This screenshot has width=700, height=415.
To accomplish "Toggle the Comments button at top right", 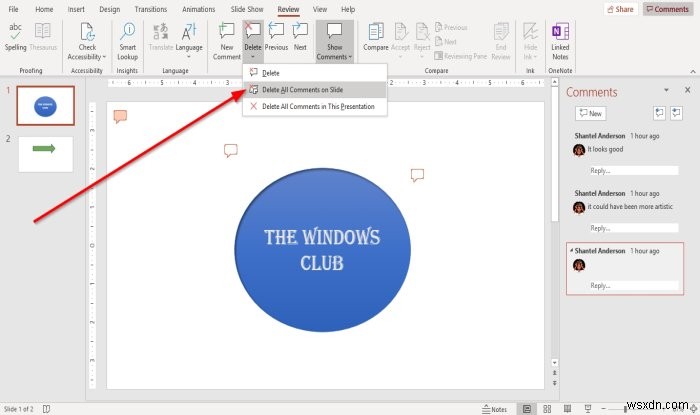I will (668, 9).
